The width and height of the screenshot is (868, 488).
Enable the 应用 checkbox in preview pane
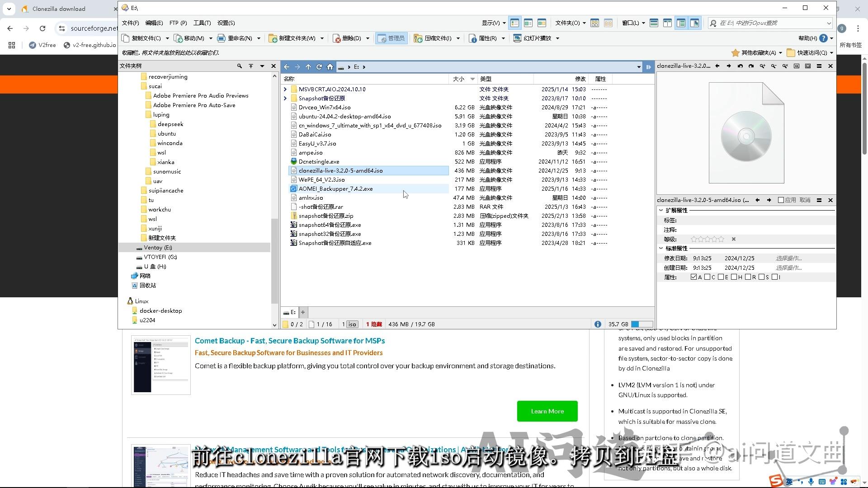780,200
